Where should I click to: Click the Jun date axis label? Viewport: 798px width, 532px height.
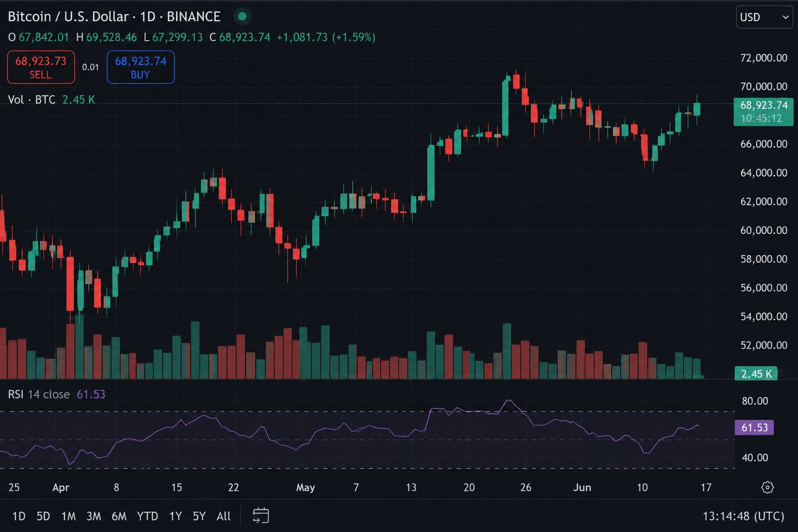coord(582,487)
